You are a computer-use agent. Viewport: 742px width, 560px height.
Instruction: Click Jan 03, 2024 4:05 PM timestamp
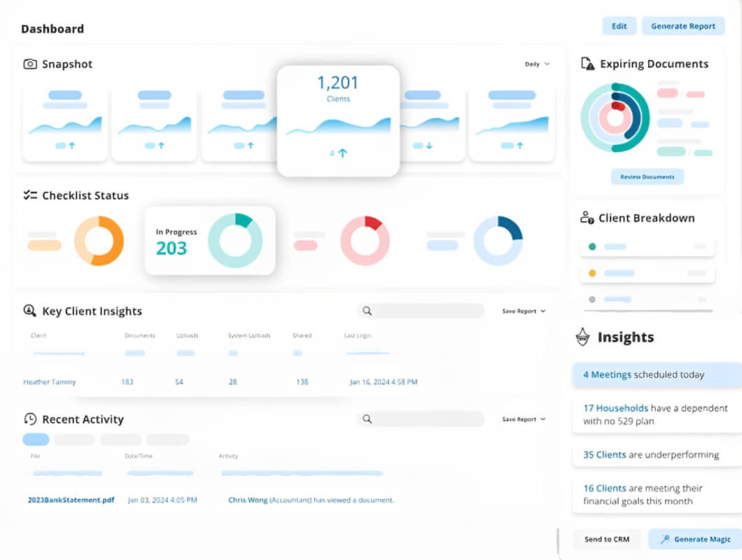(162, 500)
